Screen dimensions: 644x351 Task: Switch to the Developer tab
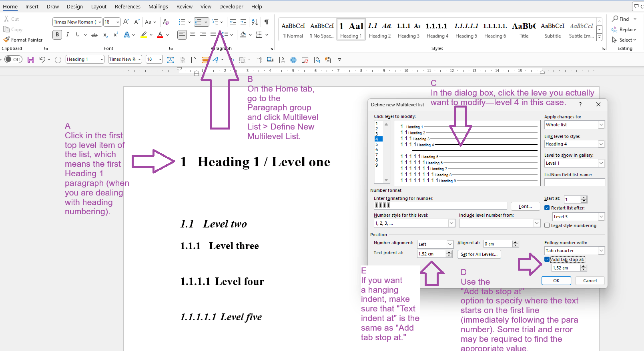coord(231,6)
